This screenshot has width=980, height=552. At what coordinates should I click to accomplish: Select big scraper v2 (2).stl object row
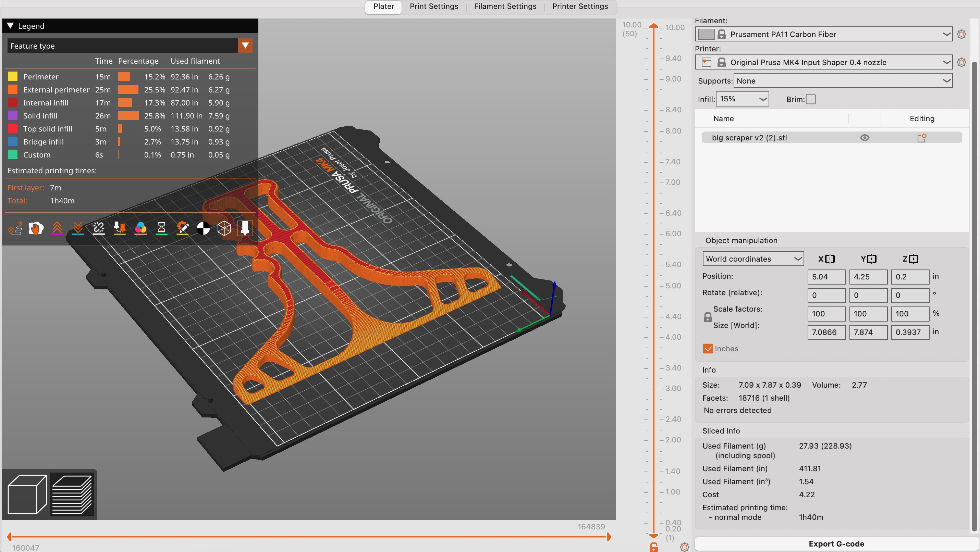pyautogui.click(x=832, y=138)
